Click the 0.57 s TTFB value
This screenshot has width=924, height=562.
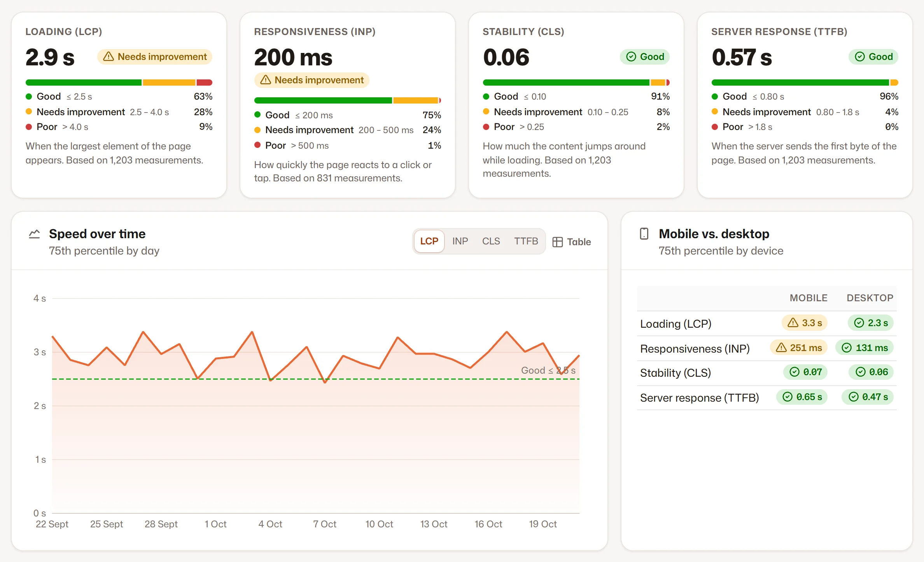[x=742, y=58]
